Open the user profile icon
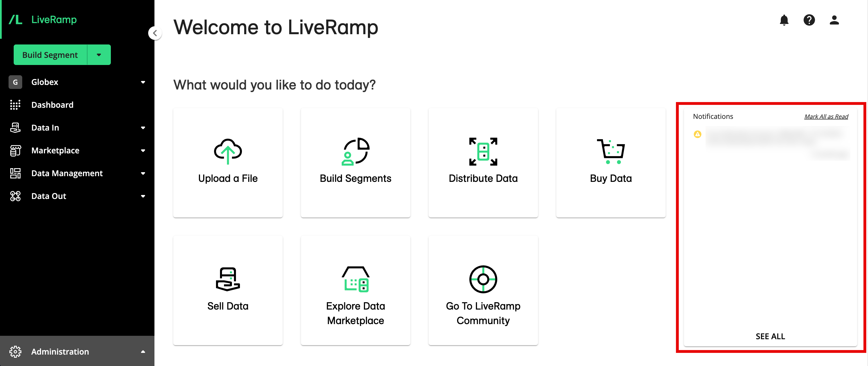This screenshot has width=868, height=366. (x=834, y=20)
